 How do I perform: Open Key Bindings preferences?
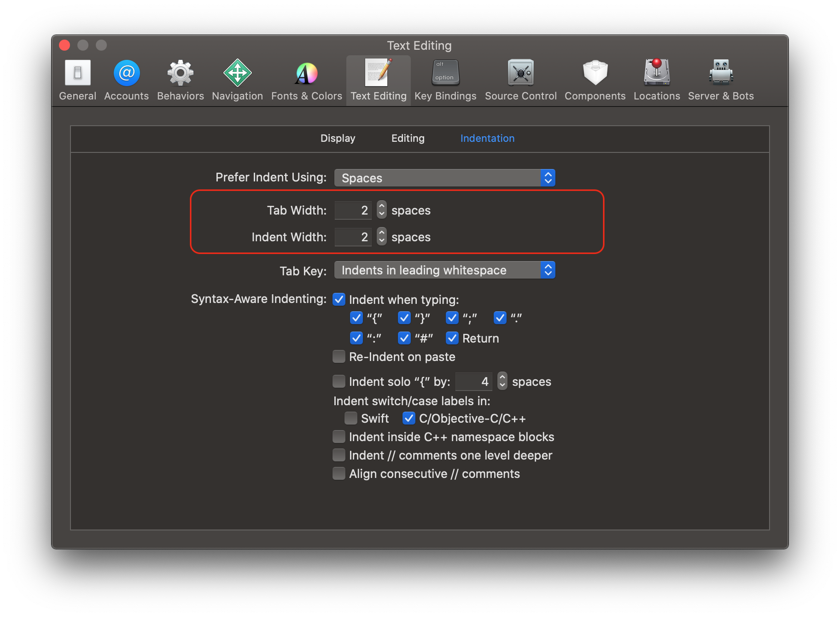coord(445,80)
